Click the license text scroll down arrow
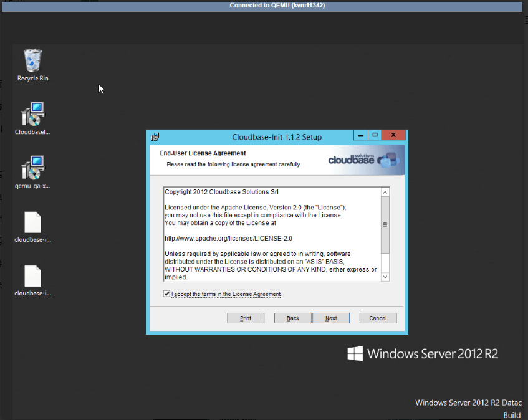The width and height of the screenshot is (528, 420). coord(385,277)
